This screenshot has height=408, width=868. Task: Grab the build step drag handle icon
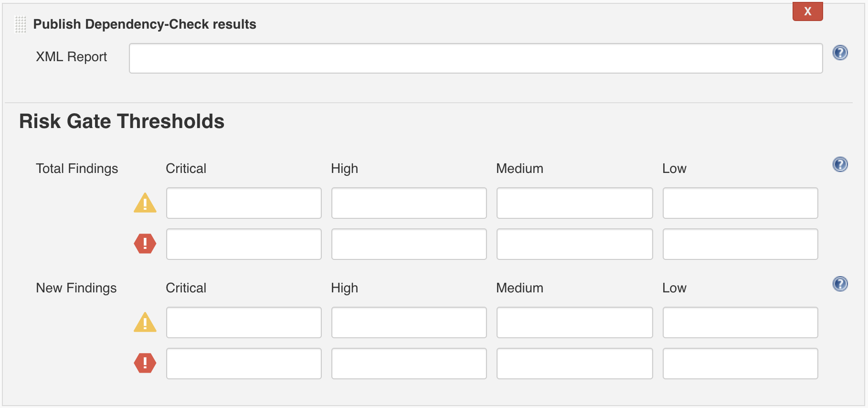(20, 24)
